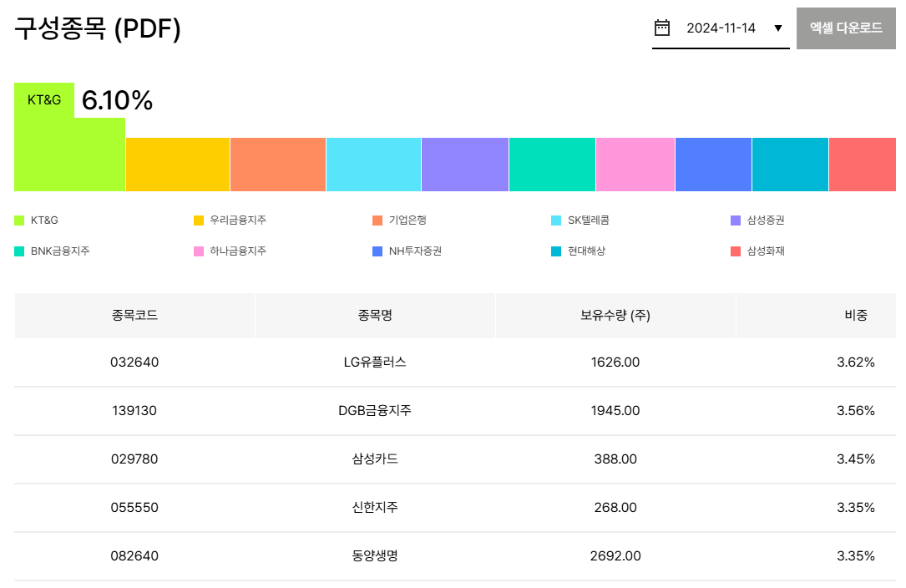906x588 pixels.
Task: Click the 기업은행 orange legend marker
Action: coord(376,220)
